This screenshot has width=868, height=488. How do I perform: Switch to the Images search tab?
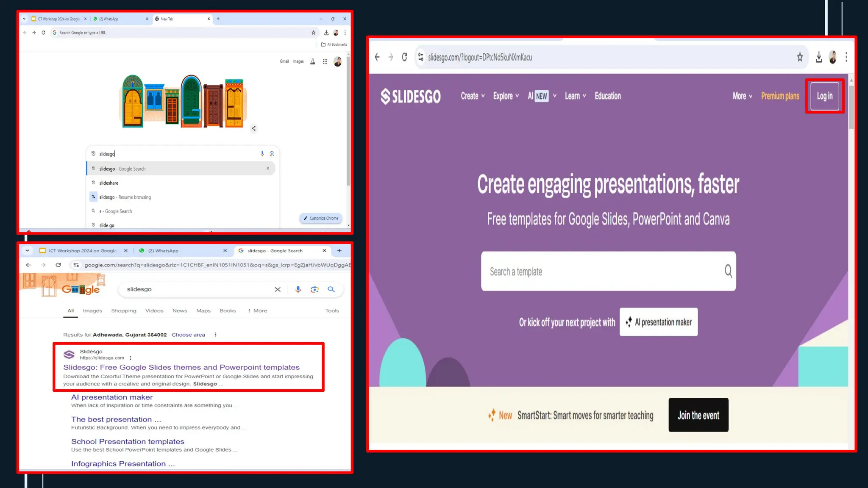pos(92,311)
